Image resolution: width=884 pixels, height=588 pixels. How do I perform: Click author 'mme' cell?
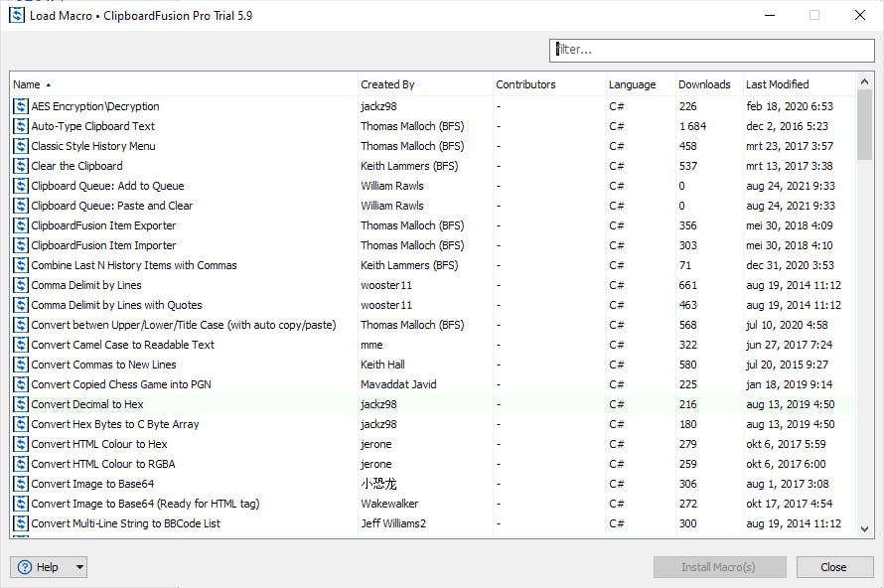coord(371,345)
